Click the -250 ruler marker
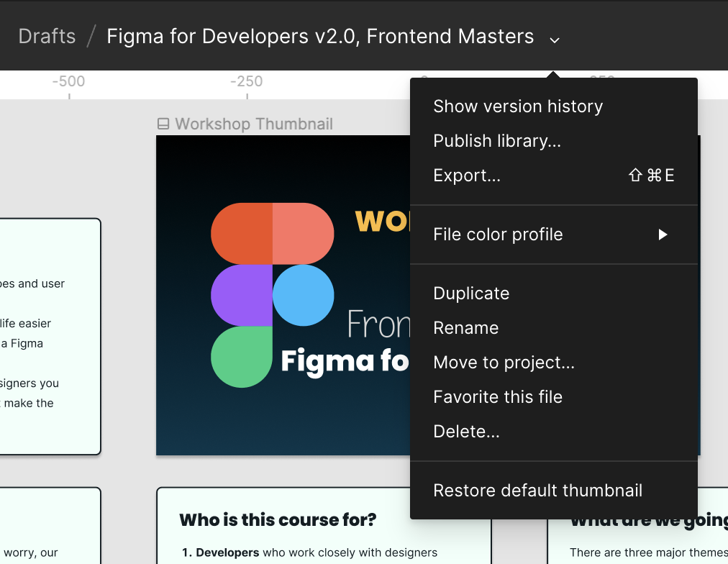Image resolution: width=728 pixels, height=564 pixels. [x=247, y=81]
